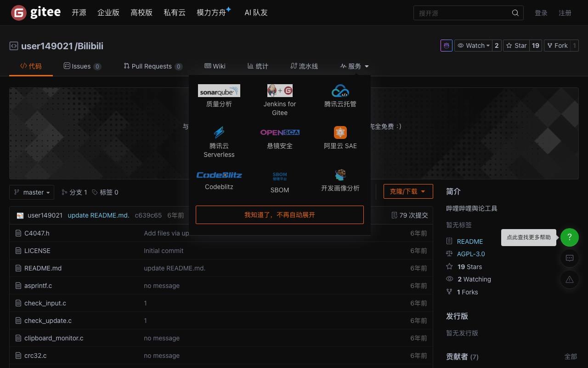Open file asprintf.c
This screenshot has height=368, width=588.
pos(38,286)
